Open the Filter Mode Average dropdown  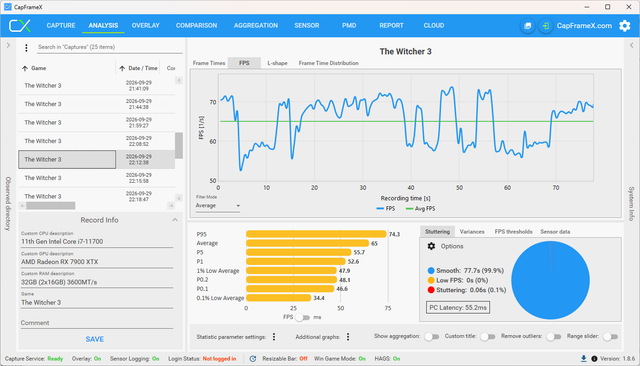point(218,206)
